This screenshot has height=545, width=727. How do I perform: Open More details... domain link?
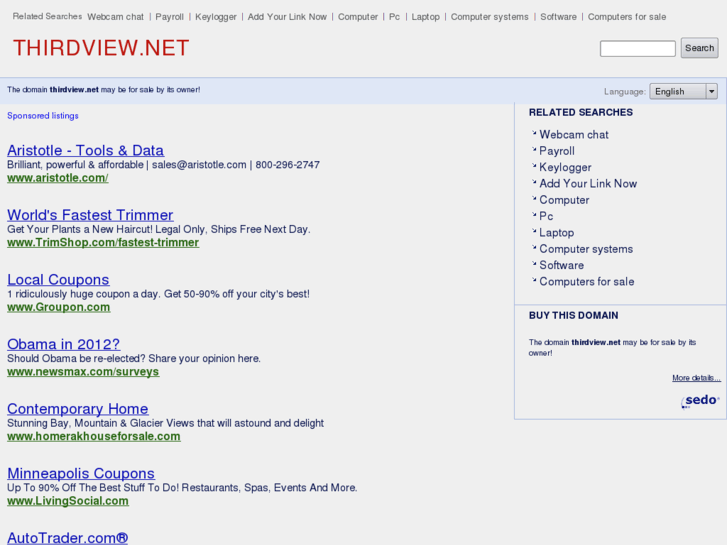click(x=696, y=378)
